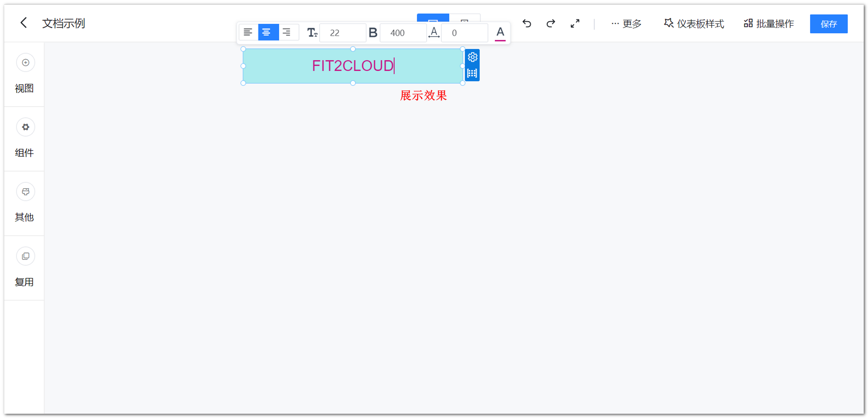This screenshot has width=868, height=418.
Task: Click the 组件 gear icon
Action: coord(26,127)
